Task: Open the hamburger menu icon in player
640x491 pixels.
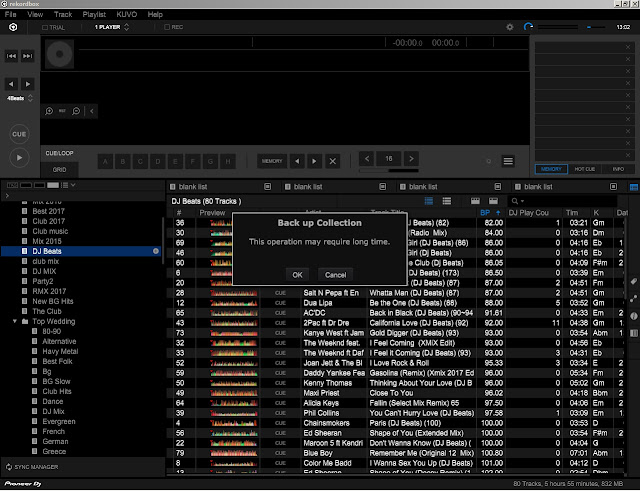Action: tap(508, 161)
